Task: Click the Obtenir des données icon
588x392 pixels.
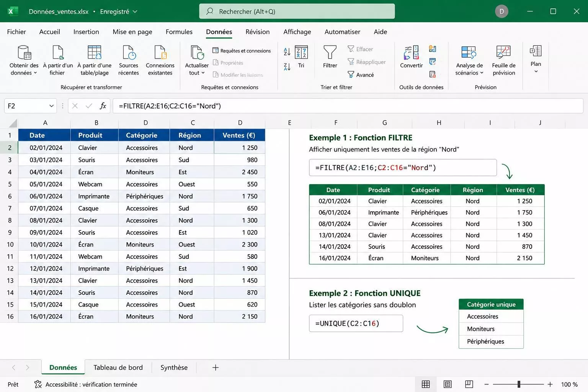Action: point(24,52)
